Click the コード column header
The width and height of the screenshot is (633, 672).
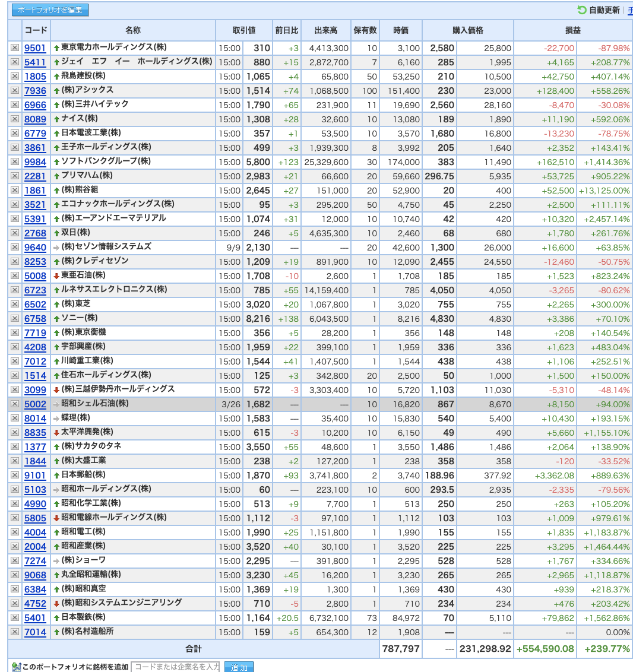[x=36, y=30]
